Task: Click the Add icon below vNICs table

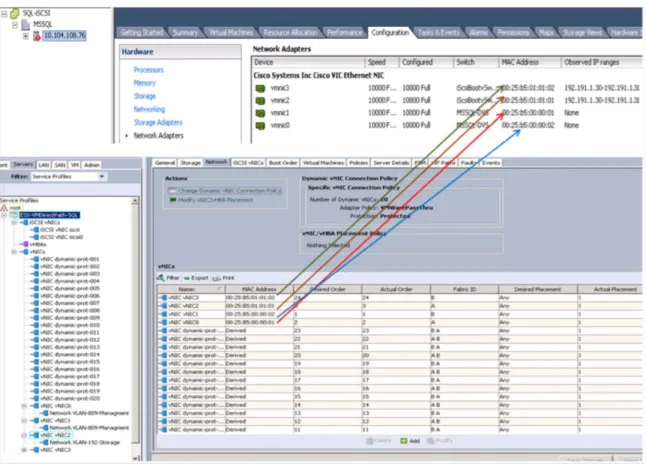Action: [x=404, y=441]
